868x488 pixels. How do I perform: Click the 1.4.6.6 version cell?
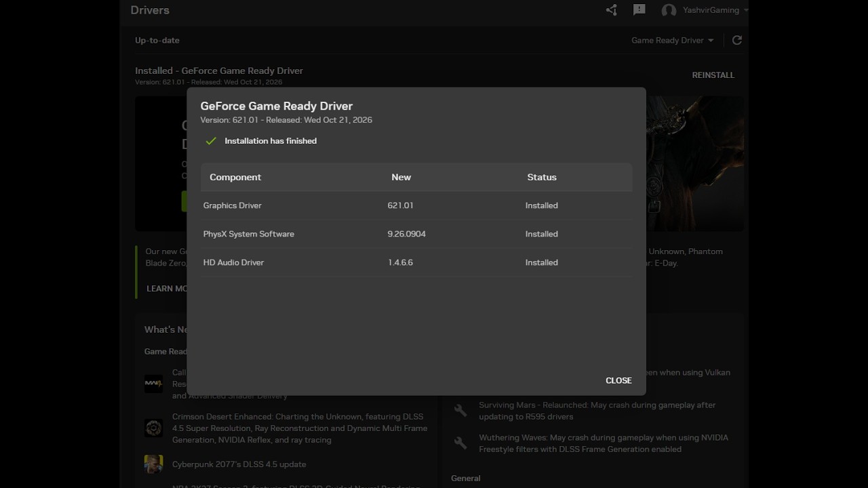[x=401, y=262]
